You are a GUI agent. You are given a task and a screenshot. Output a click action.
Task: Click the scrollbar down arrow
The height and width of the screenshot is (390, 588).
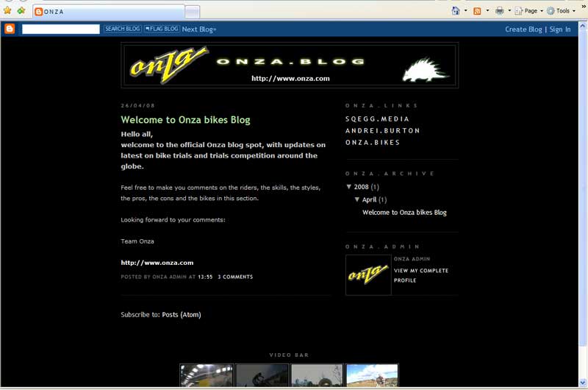[x=583, y=383]
